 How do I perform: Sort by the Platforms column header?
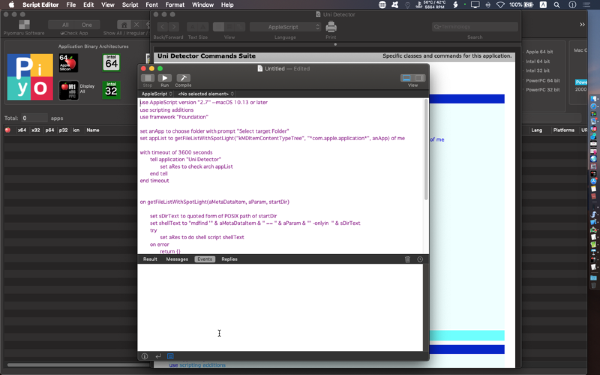point(564,130)
